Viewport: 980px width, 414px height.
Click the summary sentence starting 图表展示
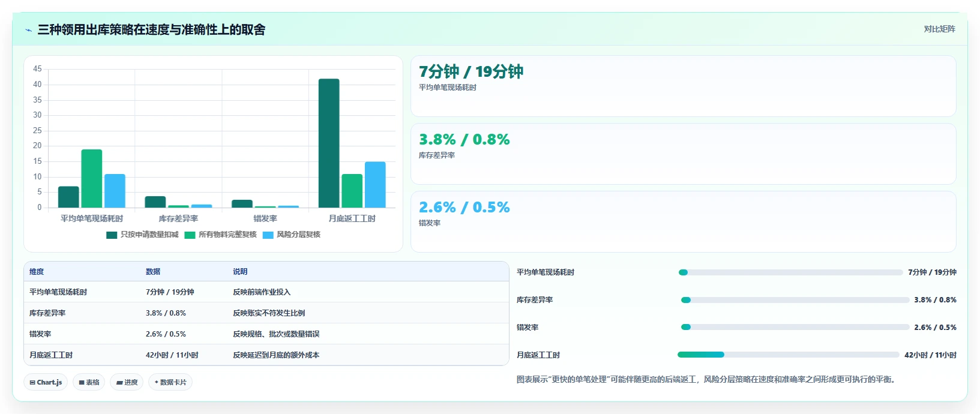[x=708, y=380]
